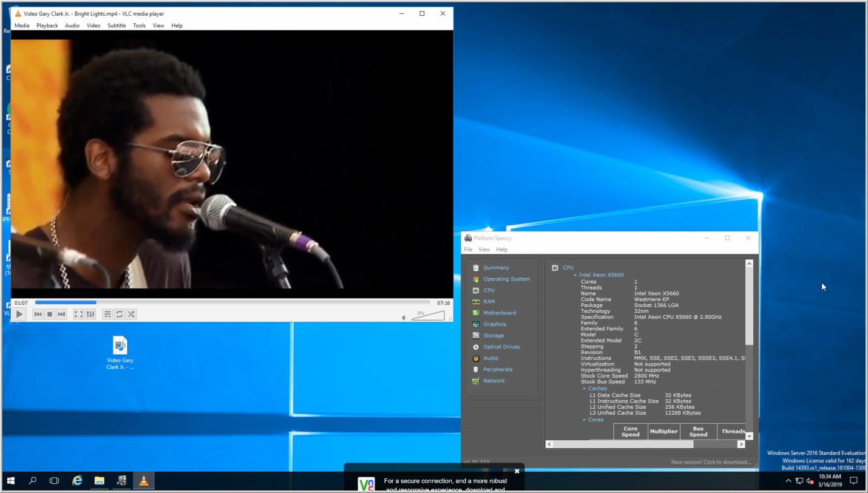Adjust the VLC volume slider
The height and width of the screenshot is (493, 868).
(x=428, y=315)
